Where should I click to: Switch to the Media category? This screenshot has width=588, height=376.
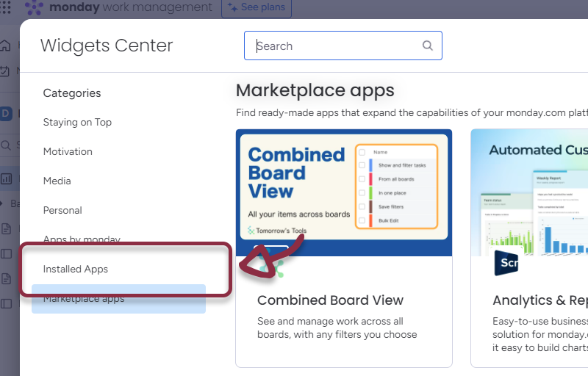pos(58,181)
